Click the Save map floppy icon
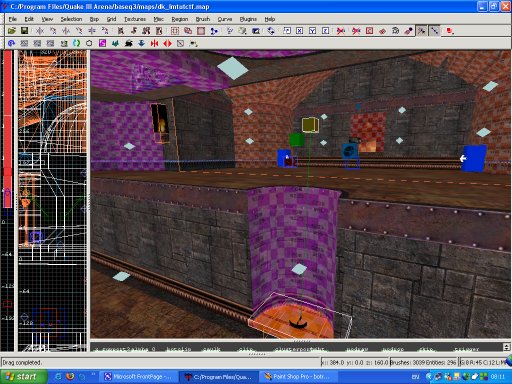The height and width of the screenshot is (384, 512). point(24,31)
